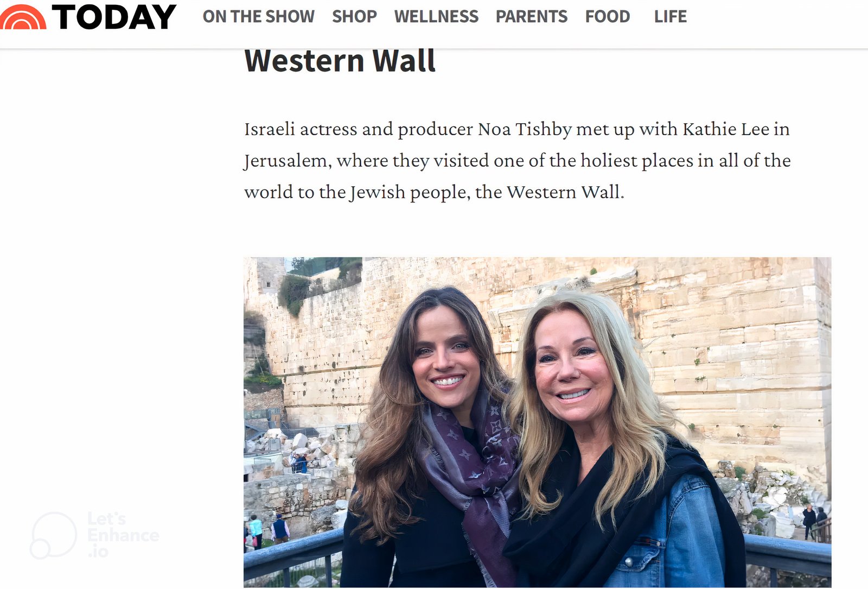Click the Let's Enhance circular watermark icon

[53, 535]
